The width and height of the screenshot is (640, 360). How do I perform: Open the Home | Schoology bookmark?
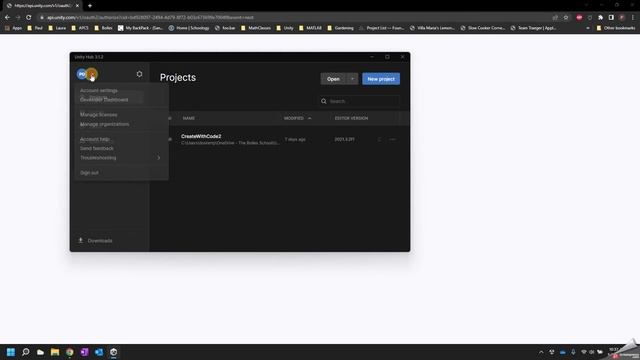pyautogui.click(x=189, y=28)
